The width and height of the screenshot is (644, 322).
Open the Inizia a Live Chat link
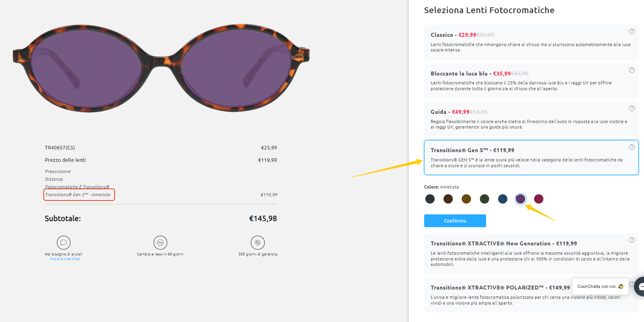65,259
